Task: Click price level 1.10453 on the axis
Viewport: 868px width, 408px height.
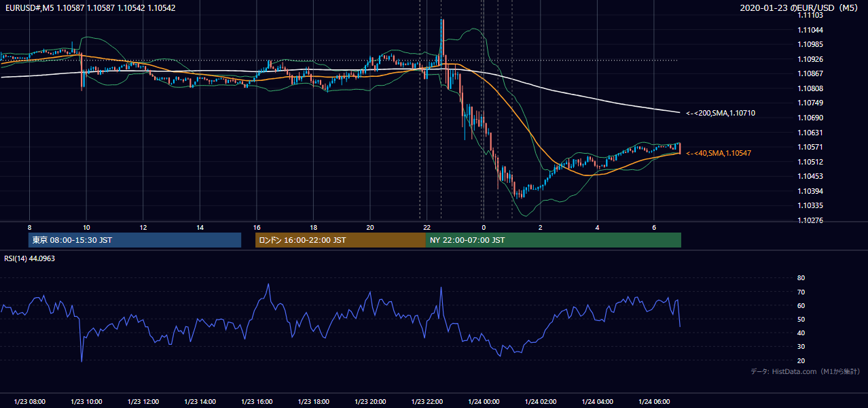Action: pos(810,176)
